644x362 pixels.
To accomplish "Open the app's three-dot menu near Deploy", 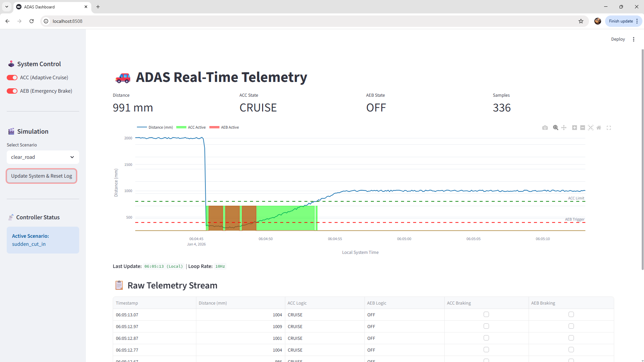I will click(634, 39).
